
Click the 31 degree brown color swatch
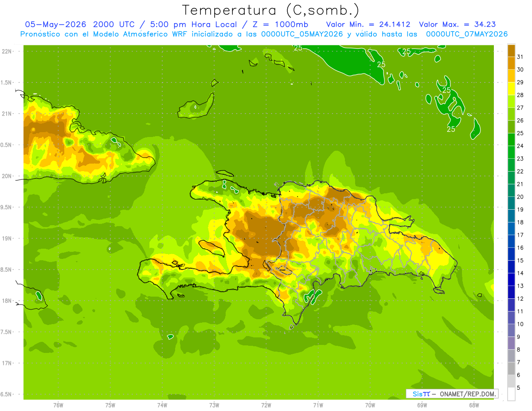(511, 51)
